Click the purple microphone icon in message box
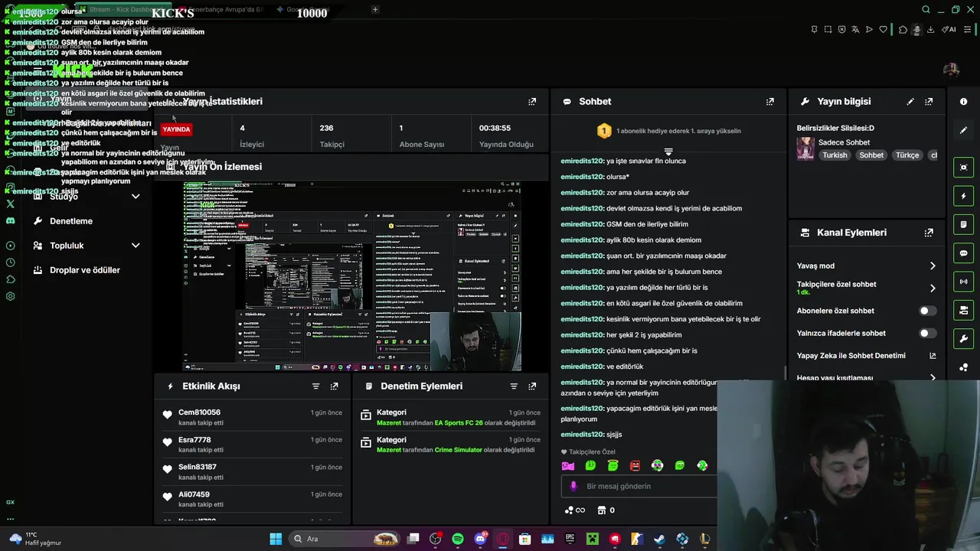The width and height of the screenshot is (980, 551). click(573, 486)
